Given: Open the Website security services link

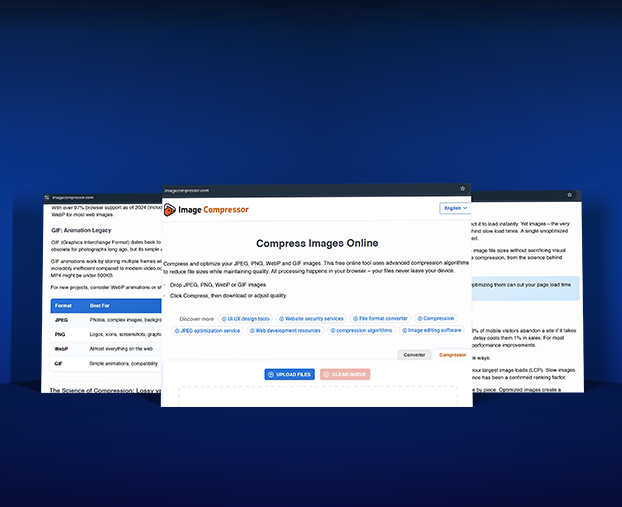Looking at the screenshot, I should pos(311,319).
